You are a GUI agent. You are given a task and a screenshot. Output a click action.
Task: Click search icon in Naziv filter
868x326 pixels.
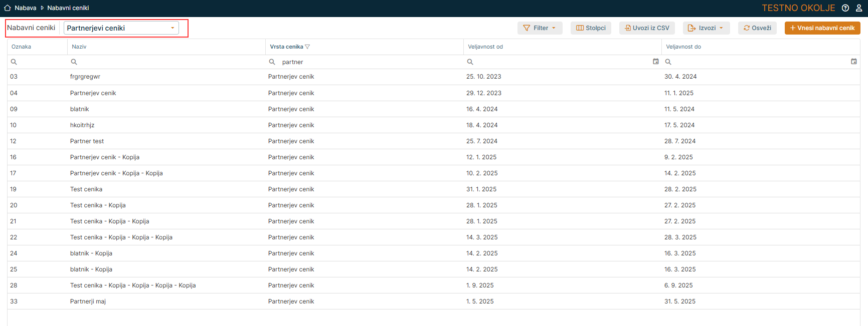point(74,62)
